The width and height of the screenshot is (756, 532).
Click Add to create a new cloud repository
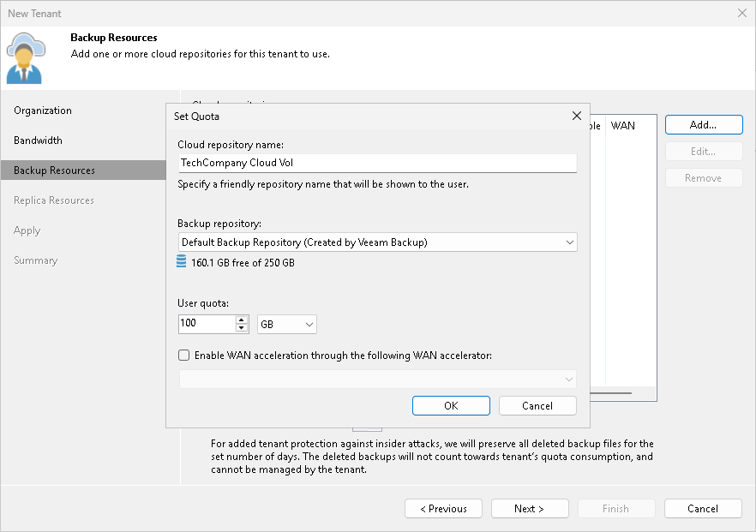click(x=703, y=124)
